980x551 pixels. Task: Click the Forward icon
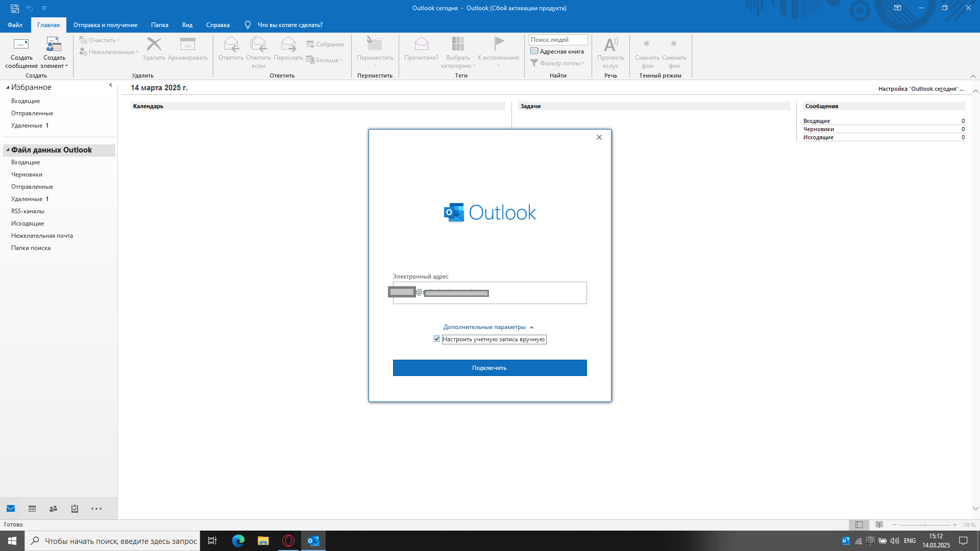point(288,44)
